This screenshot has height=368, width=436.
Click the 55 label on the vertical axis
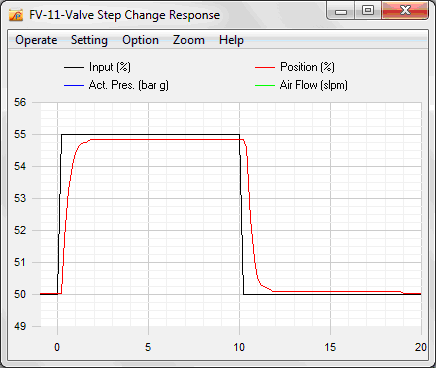click(20, 134)
